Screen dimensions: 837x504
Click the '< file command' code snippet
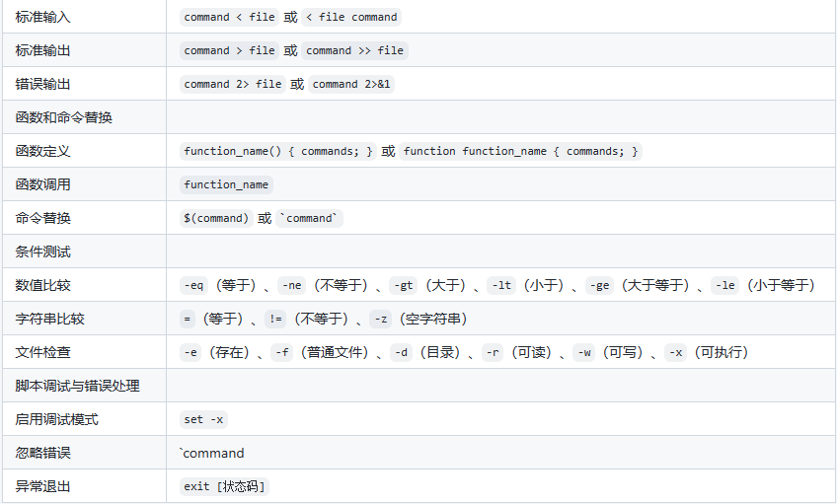(351, 17)
